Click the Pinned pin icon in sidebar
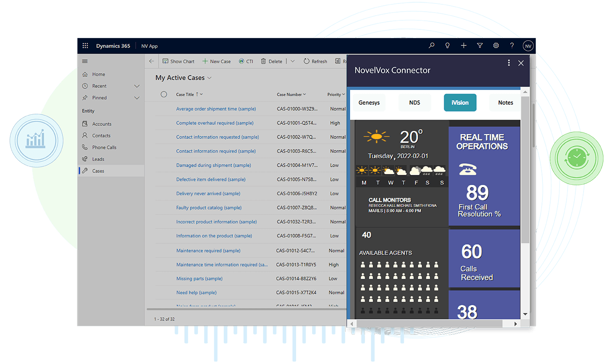 pos(85,98)
